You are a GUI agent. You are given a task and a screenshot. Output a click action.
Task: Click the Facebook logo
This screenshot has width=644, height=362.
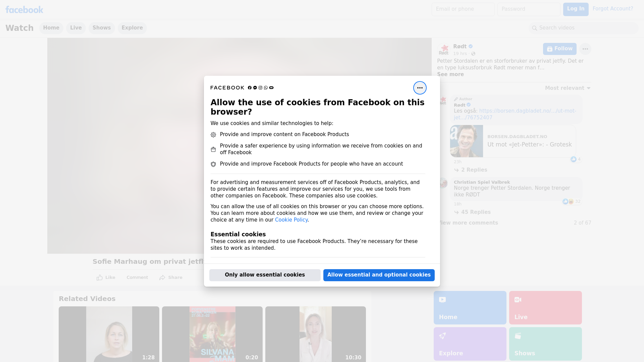tap(24, 10)
